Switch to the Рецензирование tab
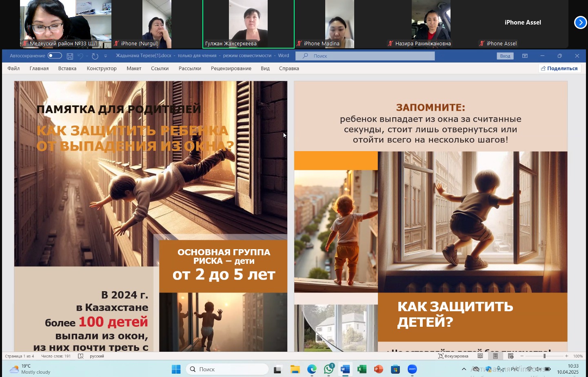588x377 pixels. pos(231,68)
